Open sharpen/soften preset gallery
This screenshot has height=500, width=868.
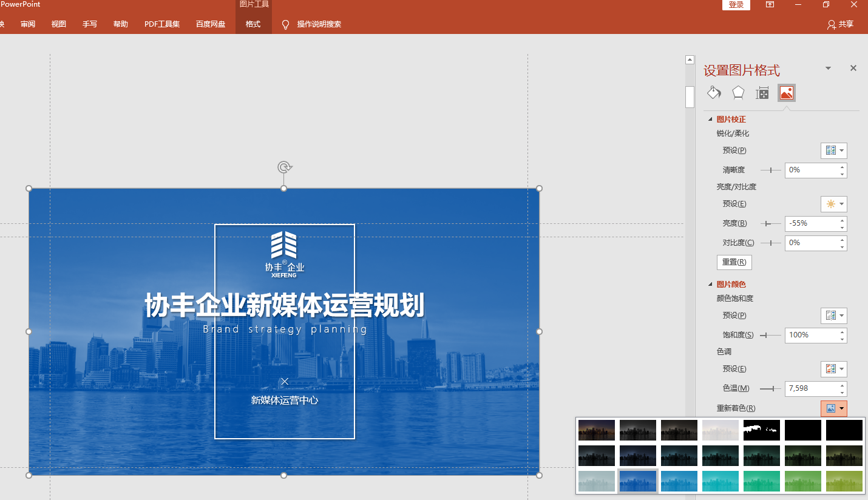(834, 150)
